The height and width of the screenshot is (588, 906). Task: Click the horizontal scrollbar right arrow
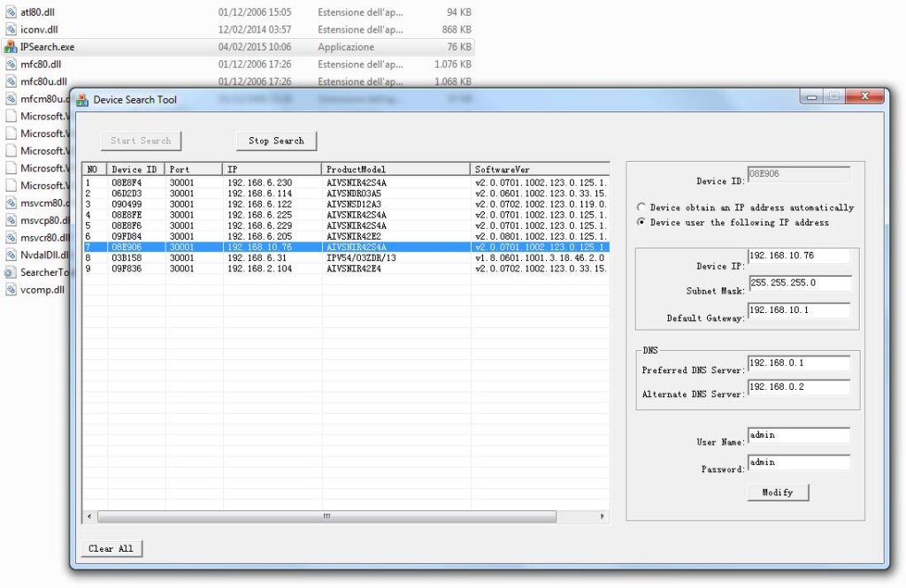(603, 516)
